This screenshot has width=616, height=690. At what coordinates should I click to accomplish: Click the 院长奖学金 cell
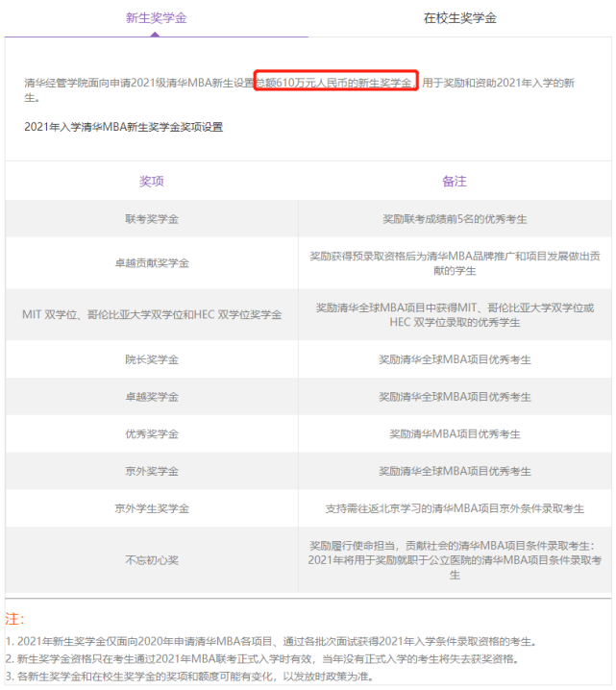152,359
